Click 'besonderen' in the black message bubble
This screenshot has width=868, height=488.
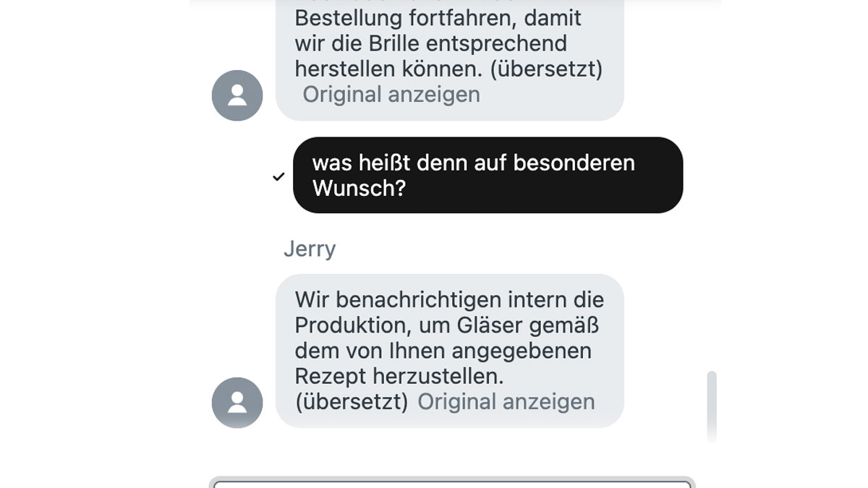574,163
